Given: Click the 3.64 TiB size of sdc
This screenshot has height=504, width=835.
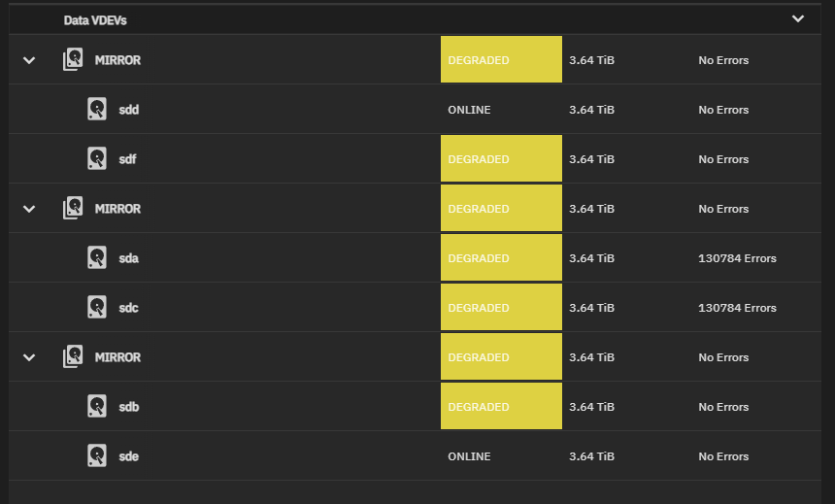Looking at the screenshot, I should [x=591, y=308].
